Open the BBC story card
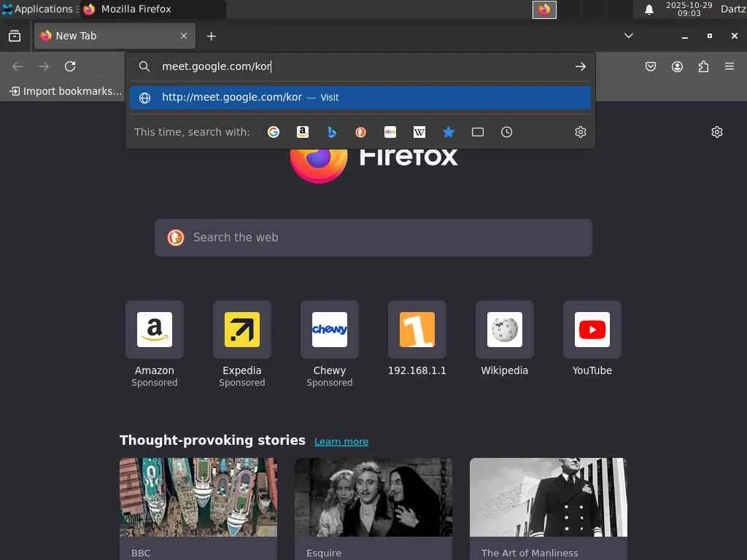747x560 pixels. [198, 508]
